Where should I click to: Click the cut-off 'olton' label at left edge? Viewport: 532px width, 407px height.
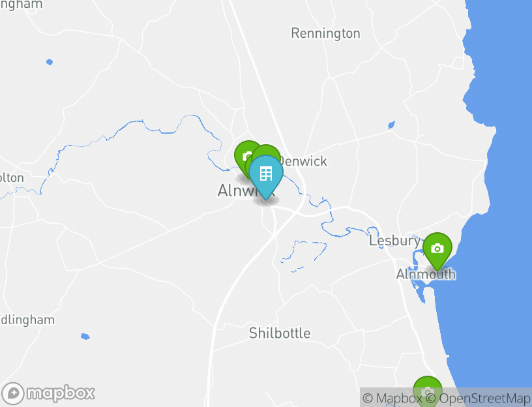pyautogui.click(x=12, y=178)
